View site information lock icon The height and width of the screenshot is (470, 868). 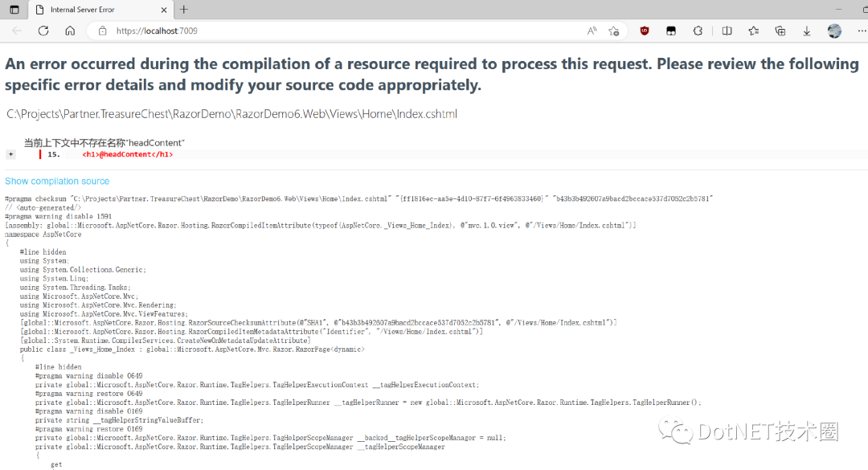pyautogui.click(x=102, y=31)
